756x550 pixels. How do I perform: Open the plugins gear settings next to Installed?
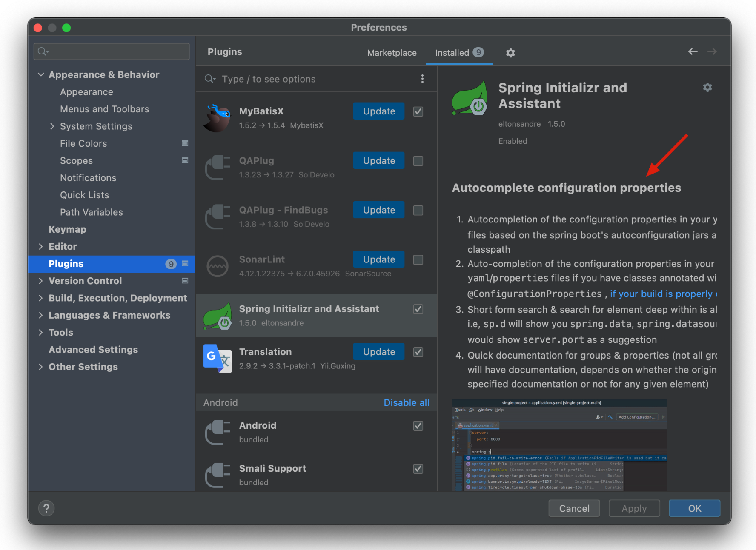click(510, 53)
